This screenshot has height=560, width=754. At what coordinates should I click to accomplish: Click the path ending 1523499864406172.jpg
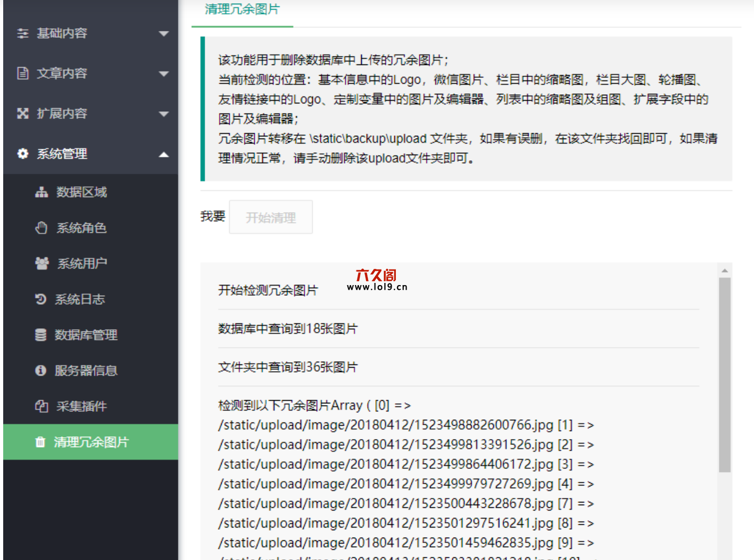386,465
